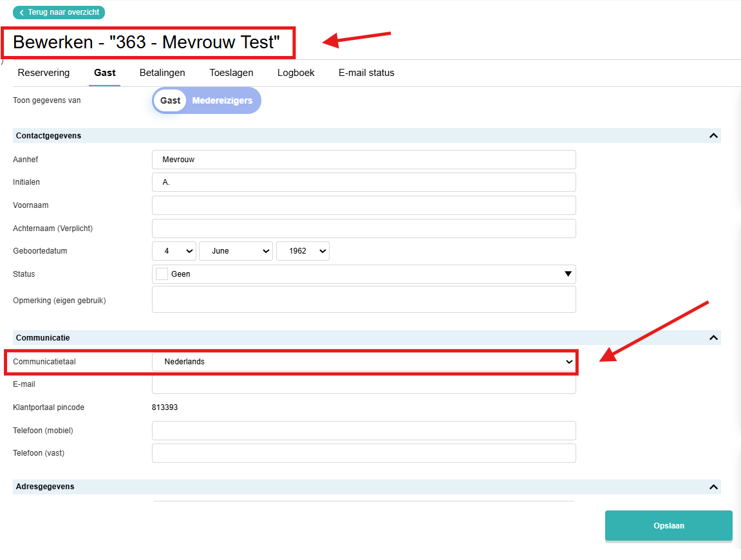Open the birth day dropdown
The width and height of the screenshot is (741, 560).
tap(174, 251)
